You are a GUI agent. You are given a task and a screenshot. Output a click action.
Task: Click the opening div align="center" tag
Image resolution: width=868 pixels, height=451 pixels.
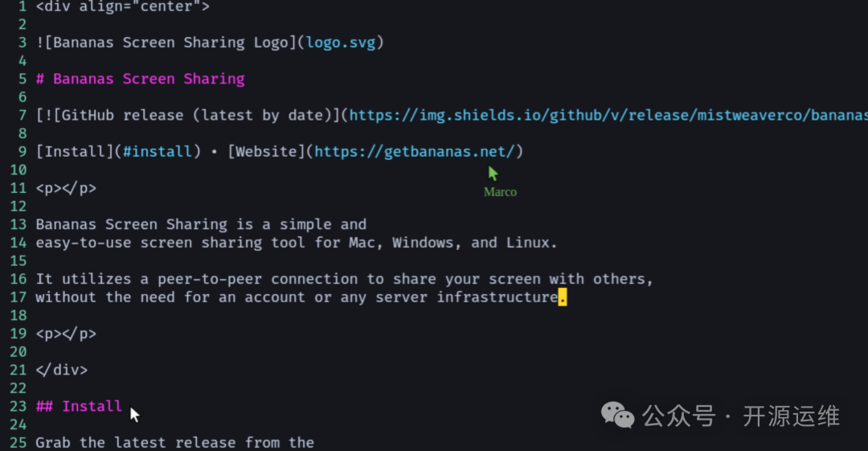pos(122,6)
